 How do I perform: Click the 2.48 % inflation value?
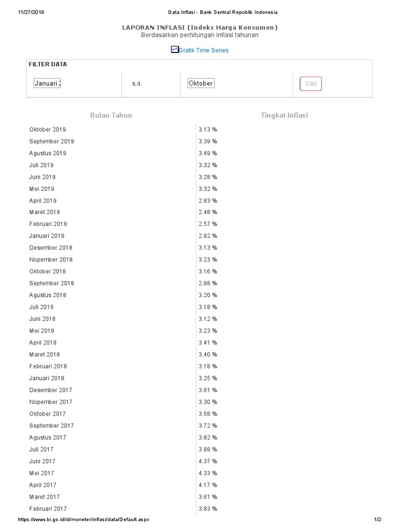click(208, 212)
